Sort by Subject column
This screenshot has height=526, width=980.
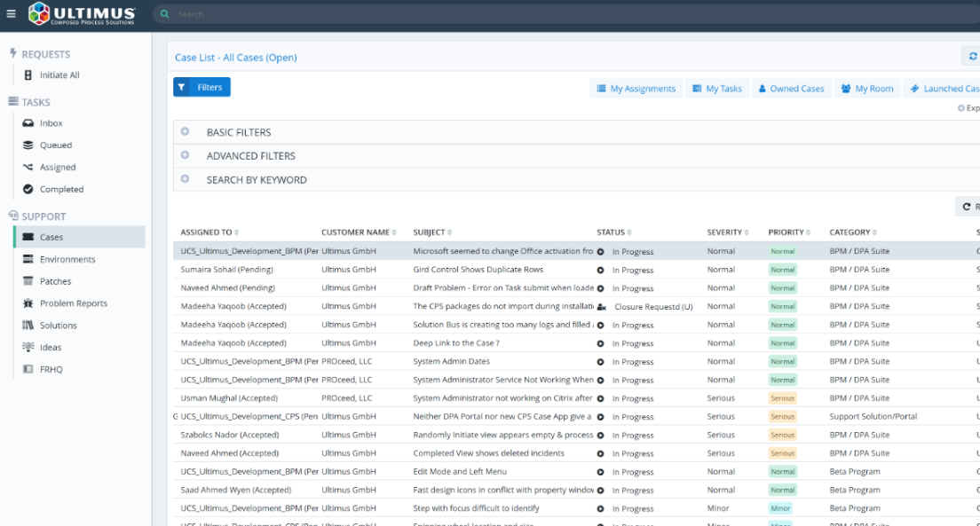coord(432,232)
